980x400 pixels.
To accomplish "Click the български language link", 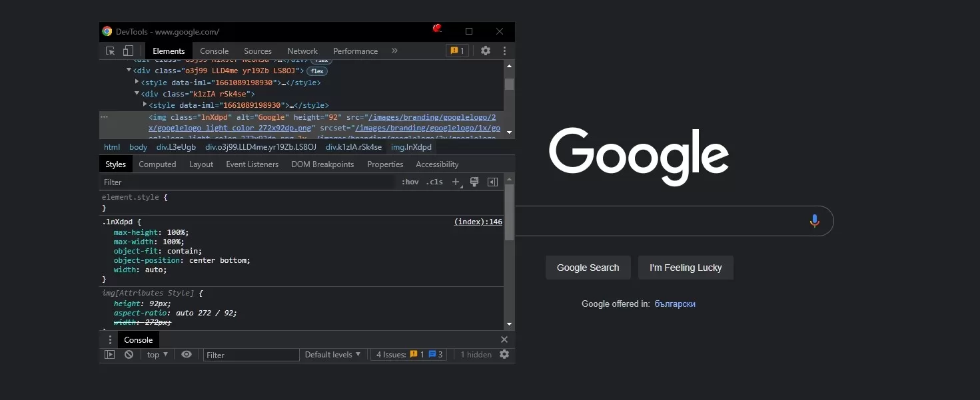I will pyautogui.click(x=675, y=303).
